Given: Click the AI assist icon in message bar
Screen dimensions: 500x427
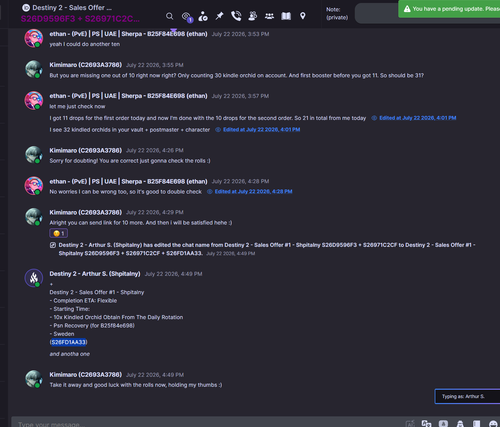Looking at the screenshot, I should click(x=410, y=424).
